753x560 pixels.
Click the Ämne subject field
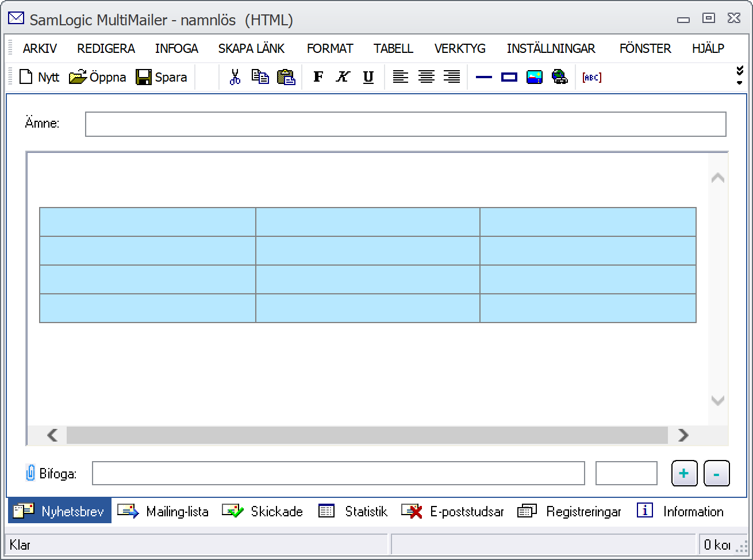coord(406,124)
